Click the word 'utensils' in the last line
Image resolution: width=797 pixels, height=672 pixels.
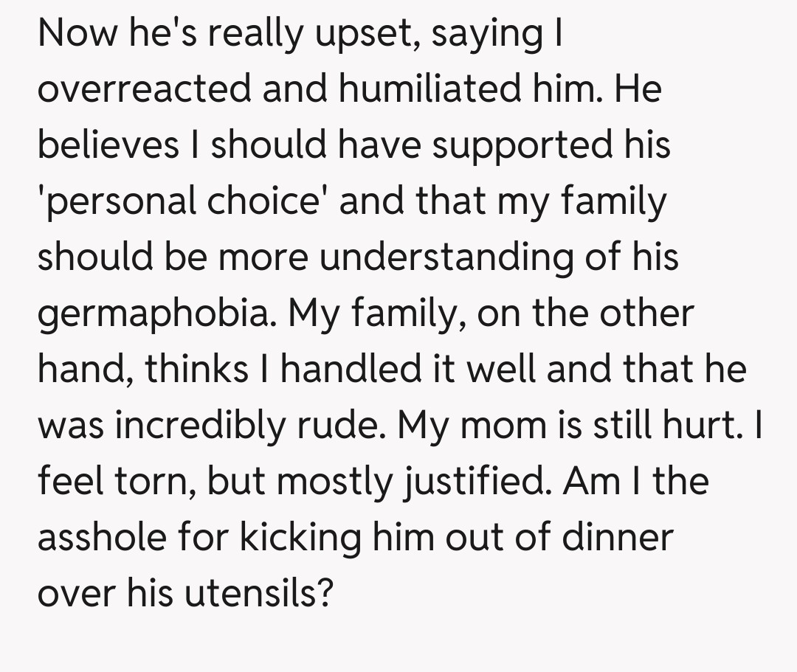click(255, 594)
